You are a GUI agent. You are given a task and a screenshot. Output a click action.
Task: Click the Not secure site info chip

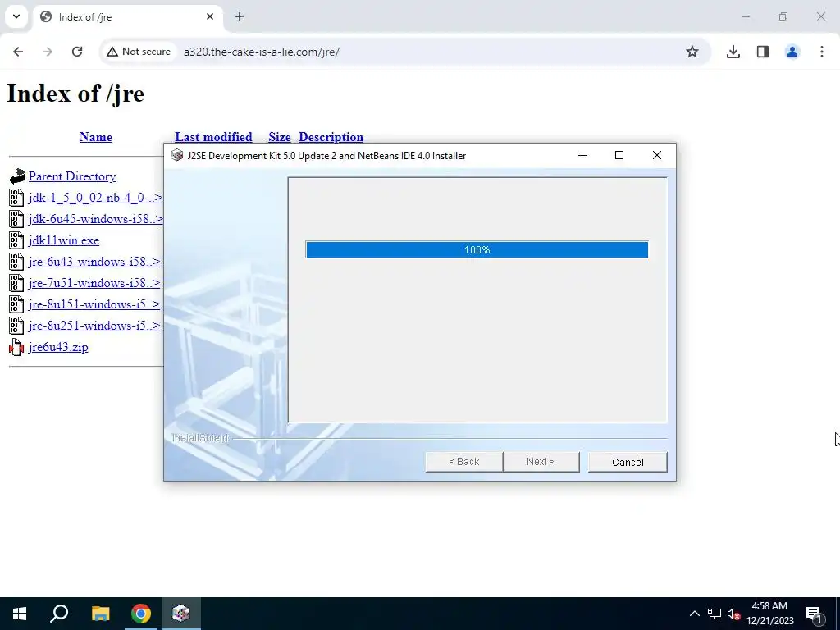(139, 52)
